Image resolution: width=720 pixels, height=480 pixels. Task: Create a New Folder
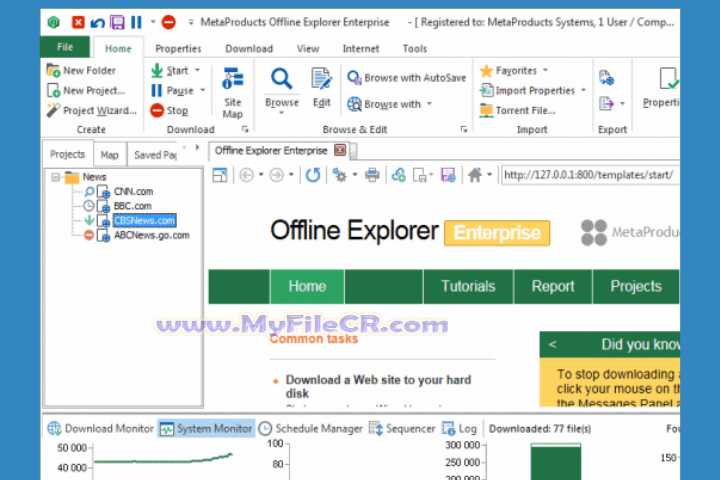(x=81, y=70)
